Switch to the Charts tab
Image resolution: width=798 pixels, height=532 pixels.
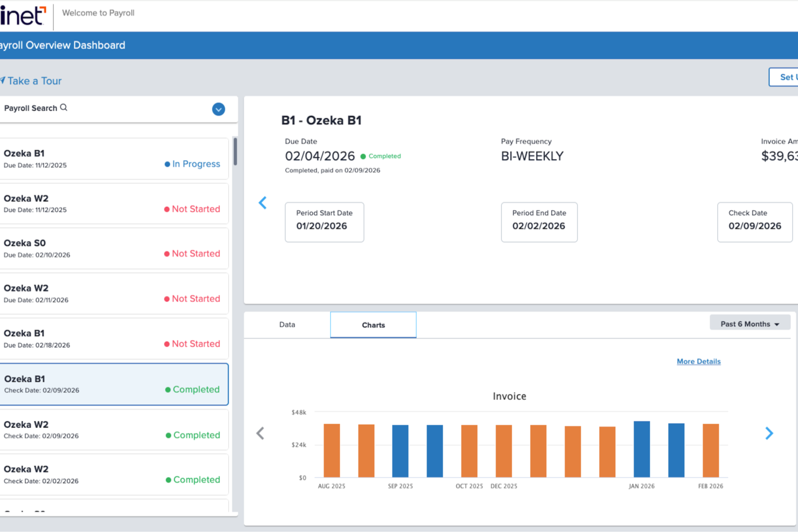373,324
